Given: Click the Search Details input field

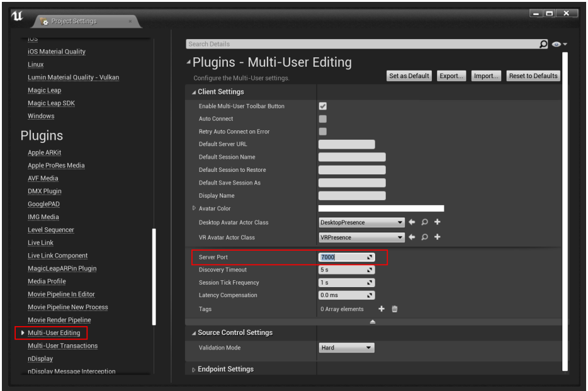Looking at the screenshot, I should pos(362,44).
